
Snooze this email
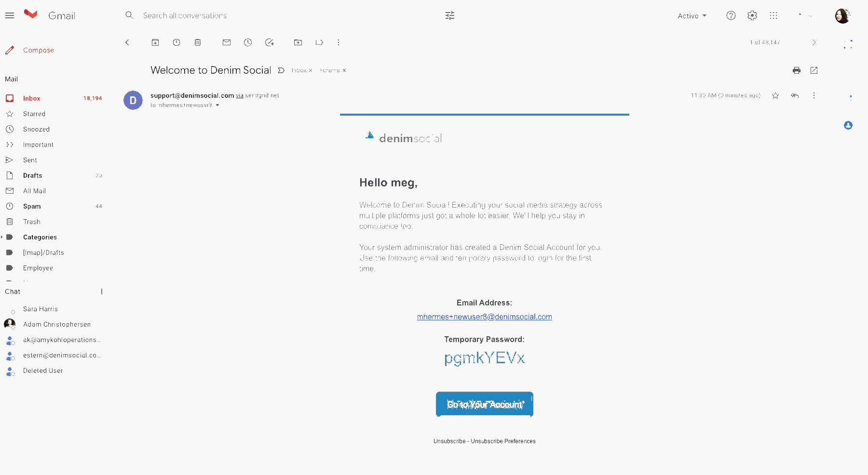pos(248,42)
